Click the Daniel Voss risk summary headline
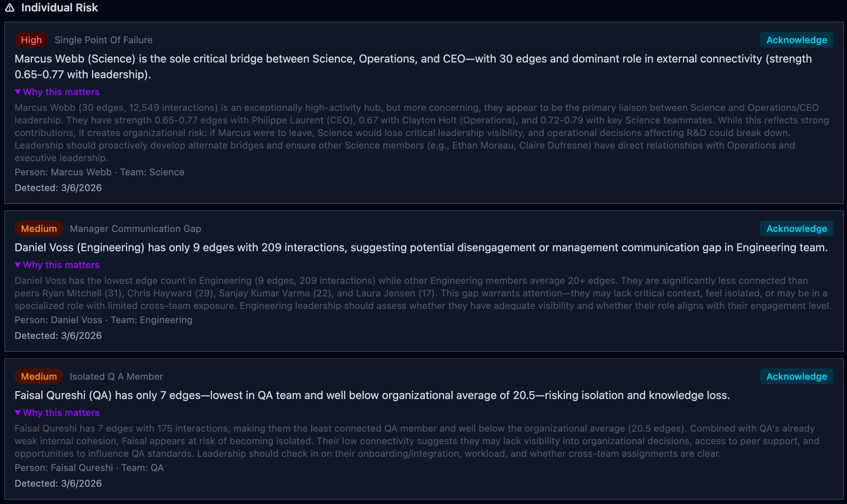The image size is (847, 504). 421,248
